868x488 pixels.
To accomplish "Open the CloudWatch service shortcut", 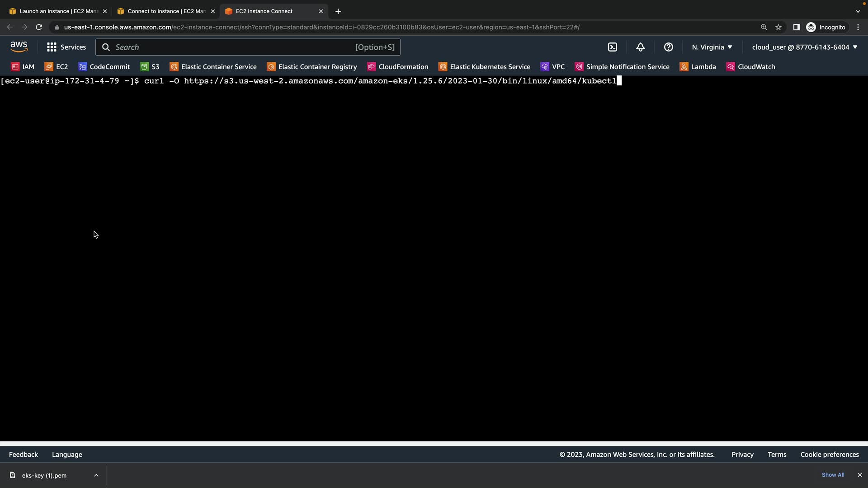I will 750,67.
